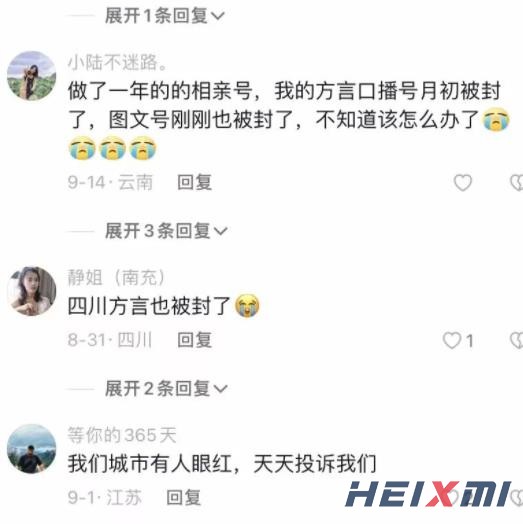Like the comment by 小陆不迷路
The width and height of the screenshot is (523, 524).
[463, 183]
